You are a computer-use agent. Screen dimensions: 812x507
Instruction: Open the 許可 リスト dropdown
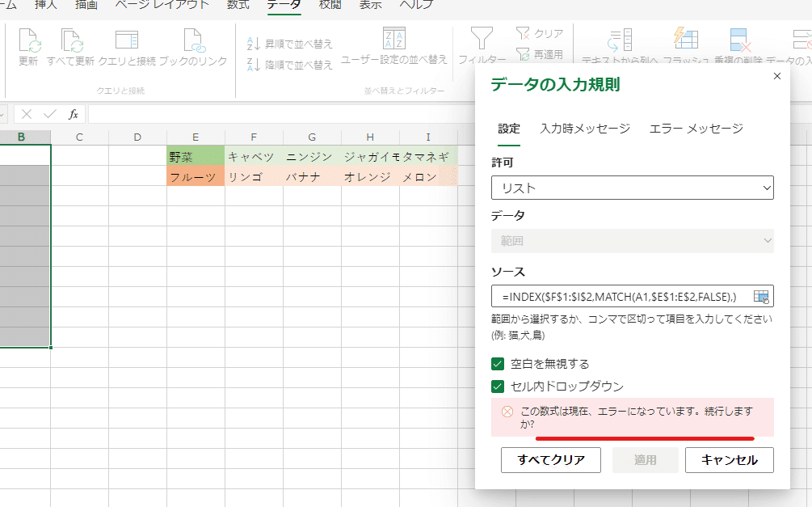point(633,188)
